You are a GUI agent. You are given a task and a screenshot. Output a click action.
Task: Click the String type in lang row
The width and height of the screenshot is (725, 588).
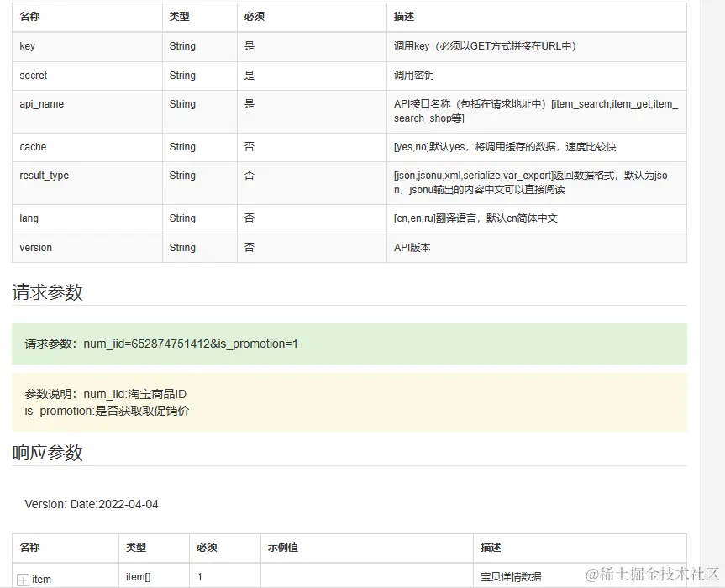(182, 218)
